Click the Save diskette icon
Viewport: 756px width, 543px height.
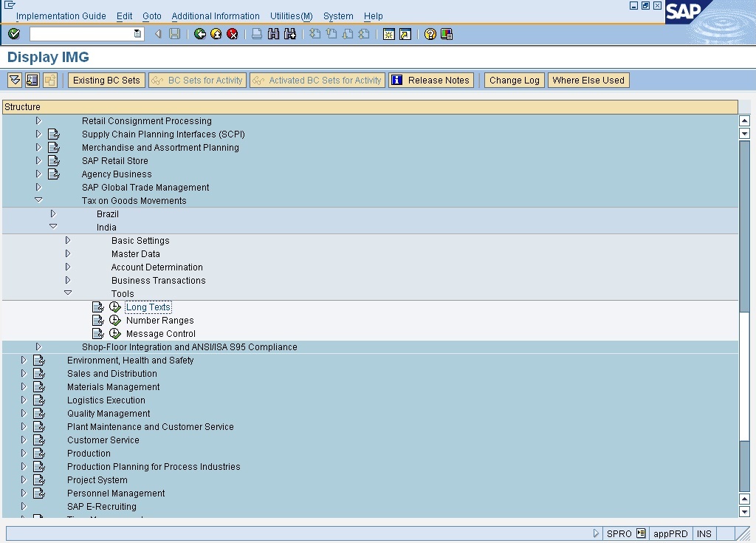click(x=174, y=34)
